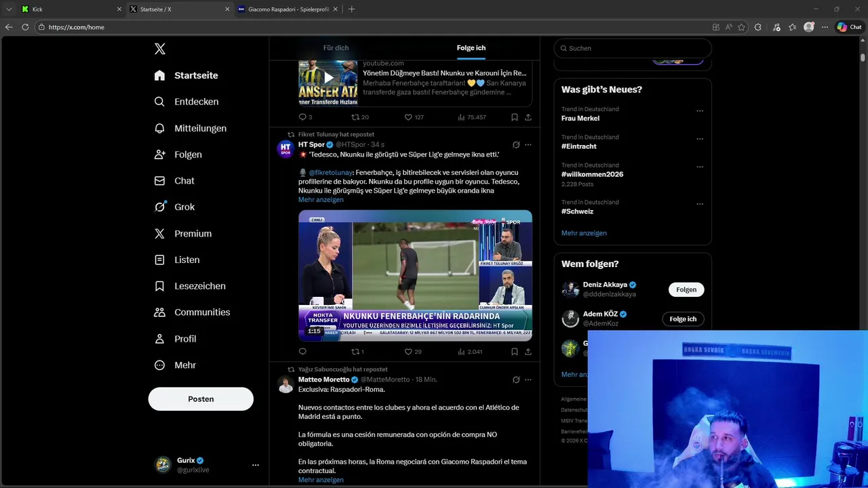
Task: Open Communities in the sidebar
Action: pyautogui.click(x=192, y=312)
